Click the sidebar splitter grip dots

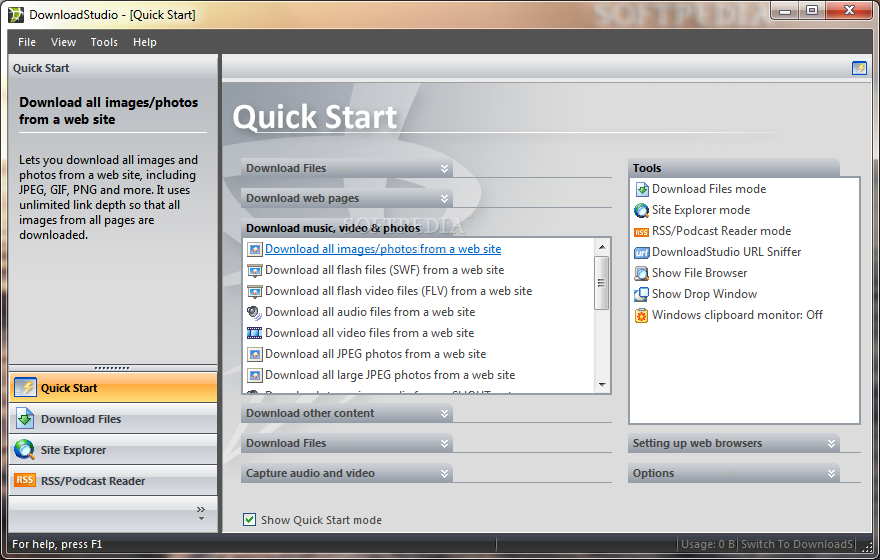[x=112, y=368]
